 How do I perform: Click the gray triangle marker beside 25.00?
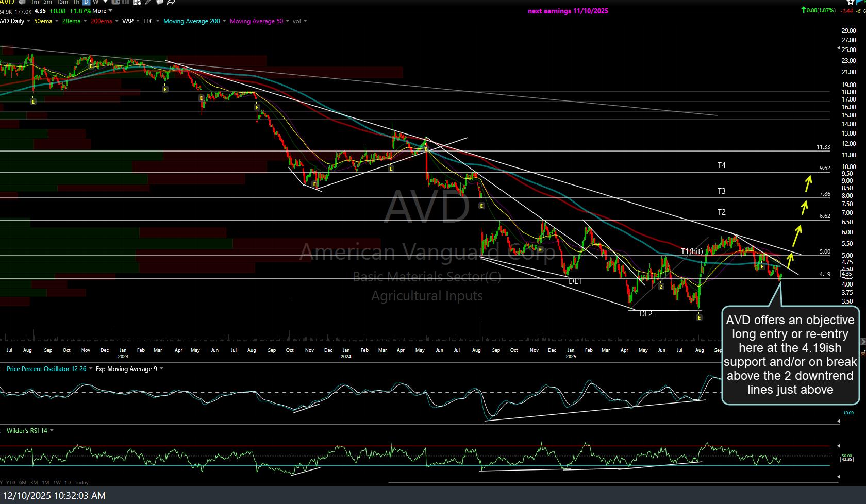(x=839, y=49)
